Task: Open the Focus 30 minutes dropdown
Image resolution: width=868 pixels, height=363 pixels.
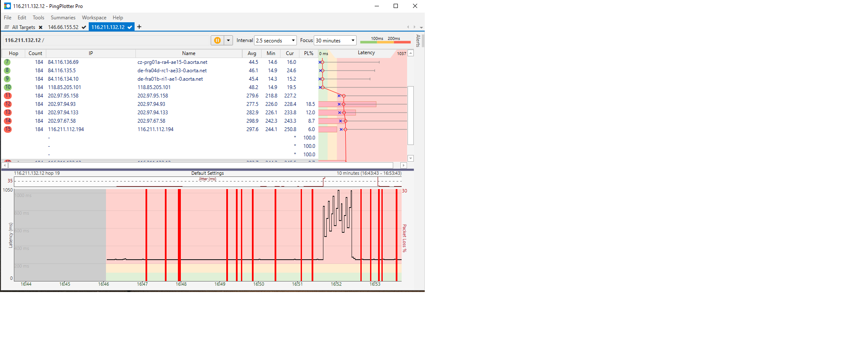Action: [x=335, y=40]
